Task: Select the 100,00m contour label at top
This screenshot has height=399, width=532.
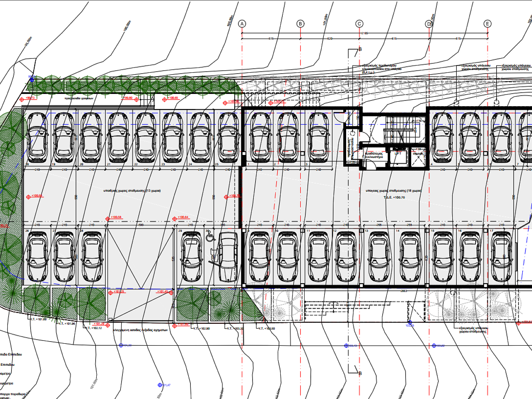Action: point(126,26)
